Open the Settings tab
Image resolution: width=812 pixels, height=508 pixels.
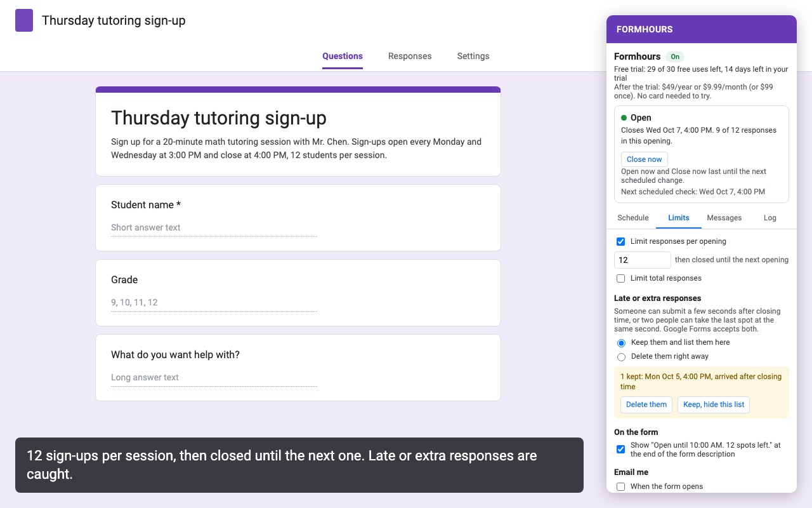tap(473, 56)
